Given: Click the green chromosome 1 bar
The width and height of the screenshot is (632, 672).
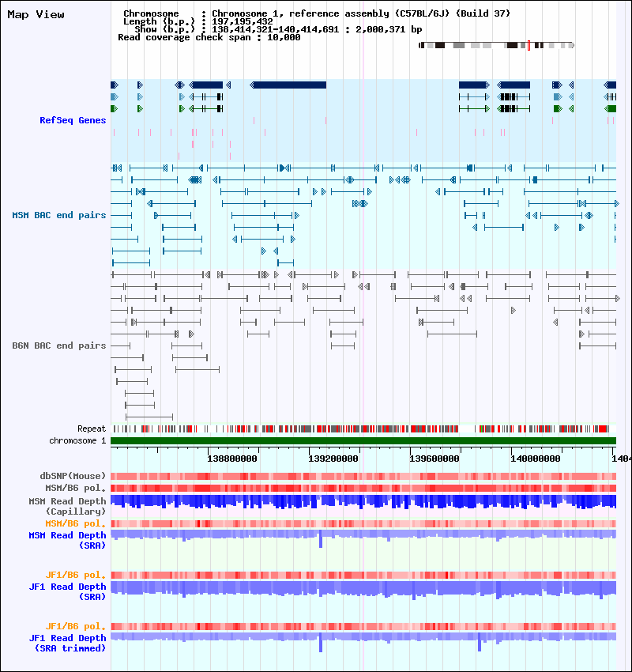Looking at the screenshot, I should pyautogui.click(x=363, y=440).
